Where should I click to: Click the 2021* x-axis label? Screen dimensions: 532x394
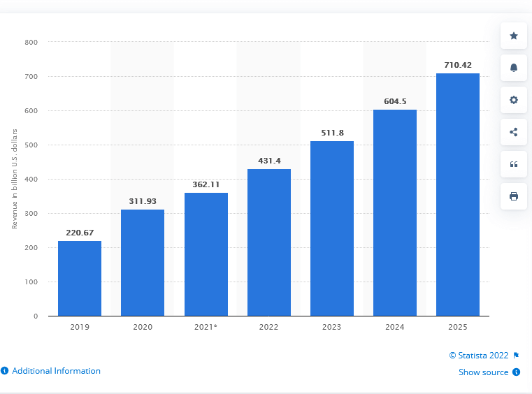[x=206, y=327]
